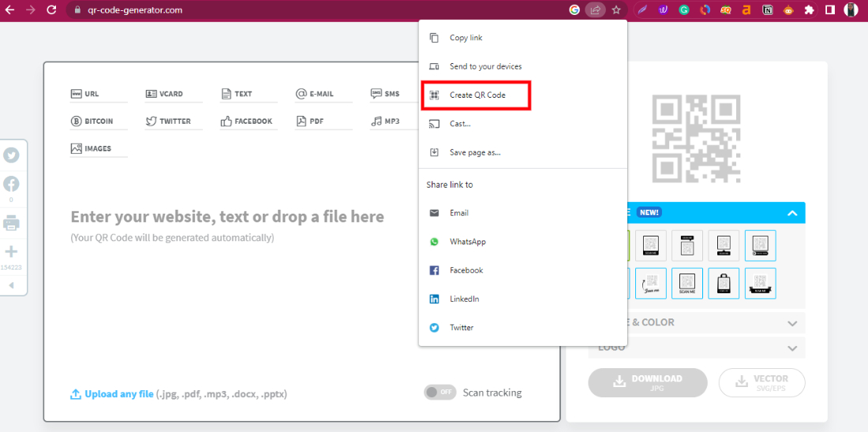Choose Copy link from share menu

tap(522, 38)
